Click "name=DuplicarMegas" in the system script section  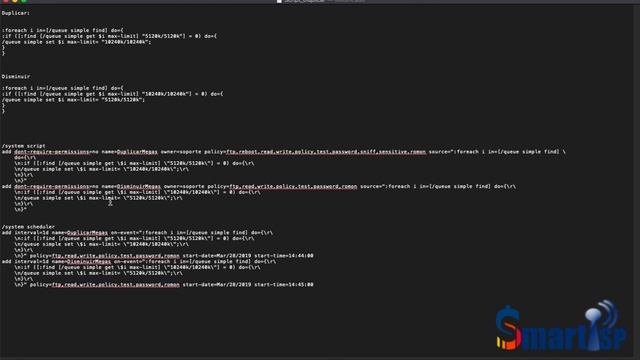[x=129, y=152]
